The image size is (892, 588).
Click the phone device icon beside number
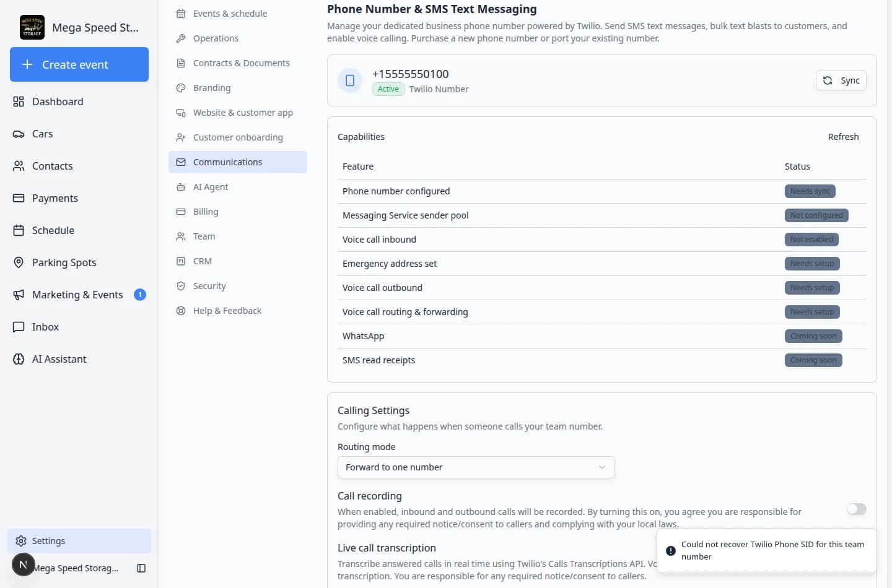(350, 80)
